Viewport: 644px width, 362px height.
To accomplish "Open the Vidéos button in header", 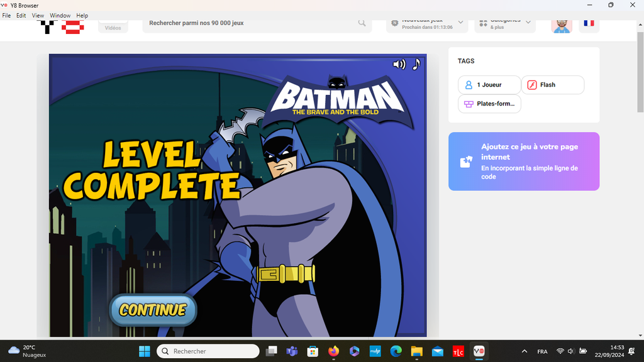I will [113, 26].
